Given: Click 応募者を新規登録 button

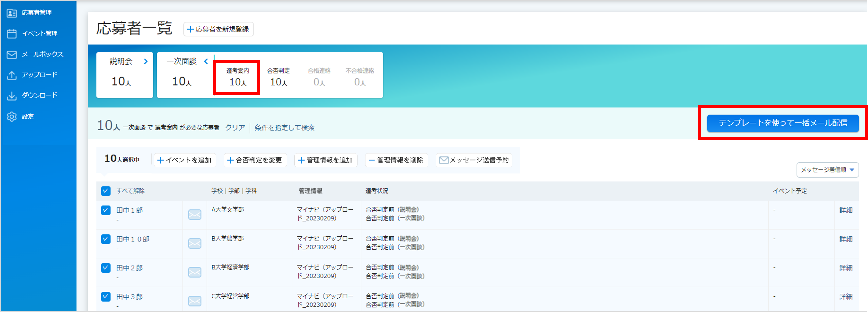Looking at the screenshot, I should (218, 29).
